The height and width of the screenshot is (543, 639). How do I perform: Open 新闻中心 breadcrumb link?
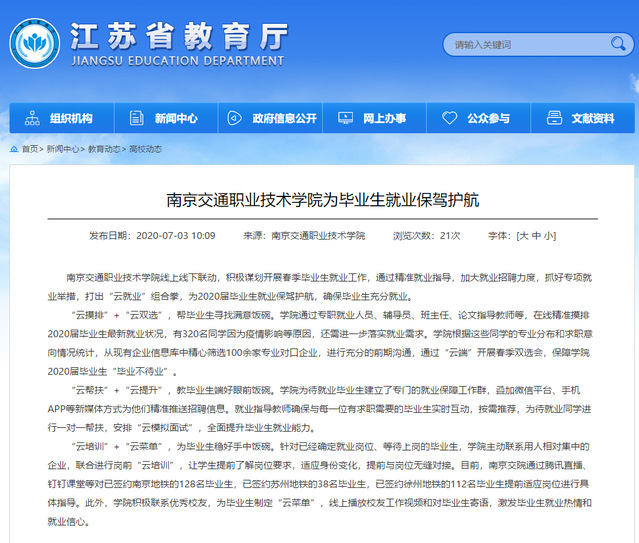pyautogui.click(x=63, y=149)
